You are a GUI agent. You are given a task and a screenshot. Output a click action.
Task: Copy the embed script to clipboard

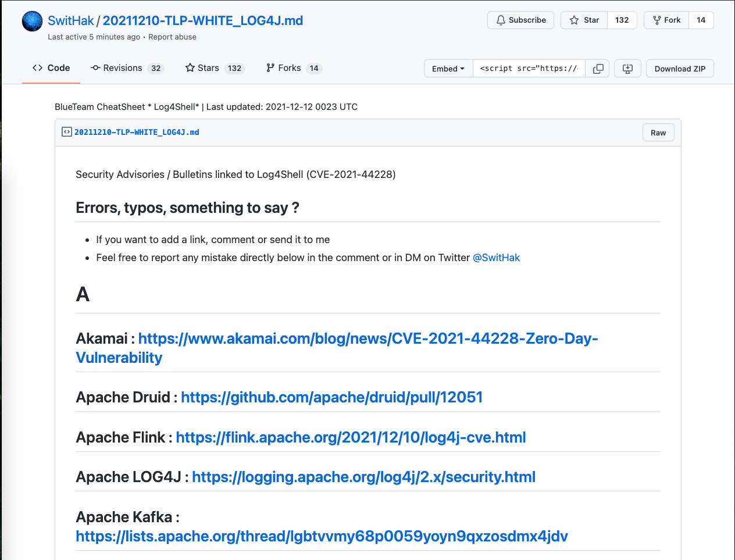(x=598, y=69)
